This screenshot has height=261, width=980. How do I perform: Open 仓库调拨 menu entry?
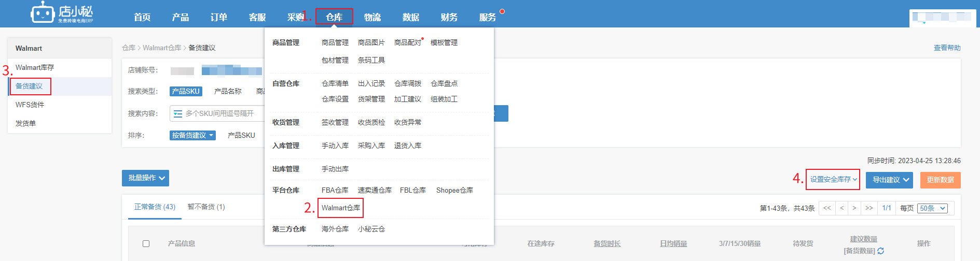407,83
